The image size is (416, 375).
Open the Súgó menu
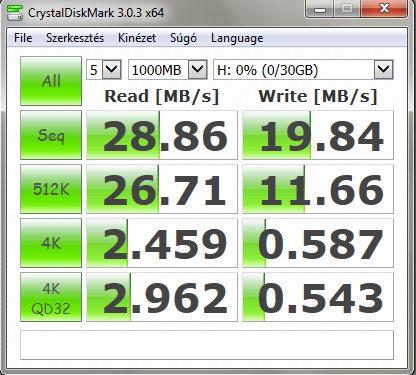(x=183, y=38)
